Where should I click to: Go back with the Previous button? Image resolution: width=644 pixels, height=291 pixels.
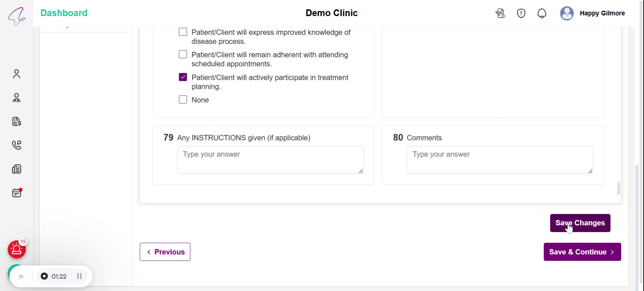pos(165,252)
